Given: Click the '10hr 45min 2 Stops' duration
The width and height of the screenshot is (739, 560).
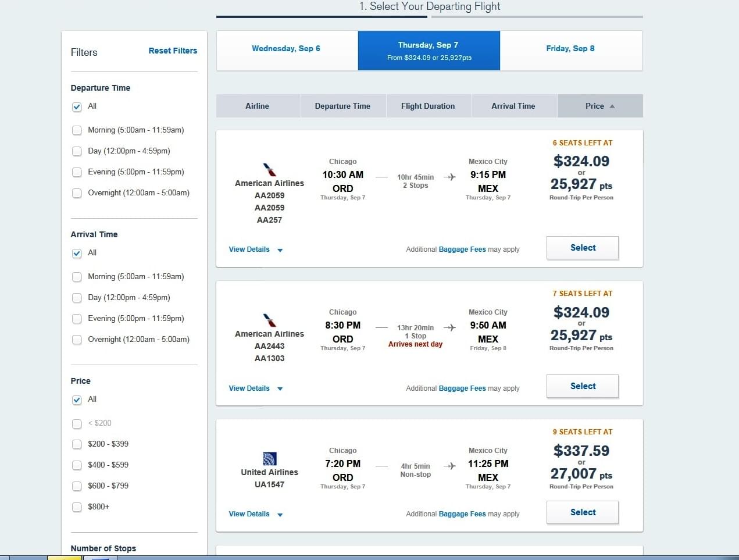Looking at the screenshot, I should [x=415, y=181].
